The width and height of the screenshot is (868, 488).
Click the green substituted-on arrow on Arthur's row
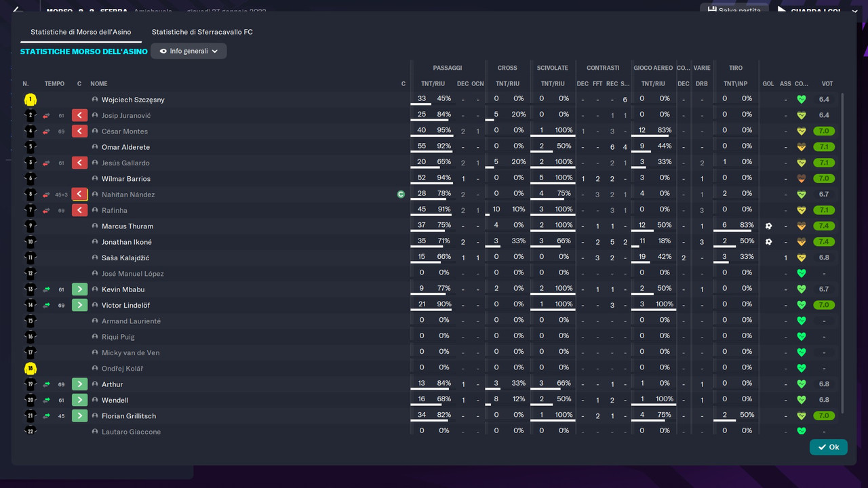pyautogui.click(x=80, y=384)
